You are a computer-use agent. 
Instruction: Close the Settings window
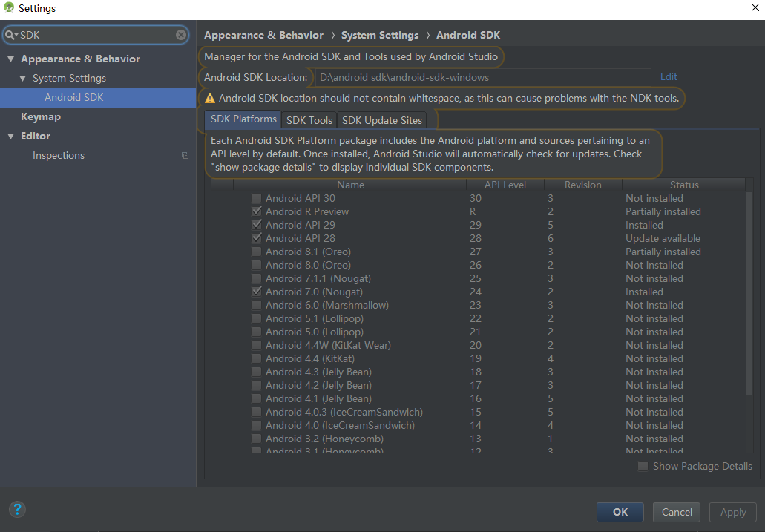[x=755, y=8]
